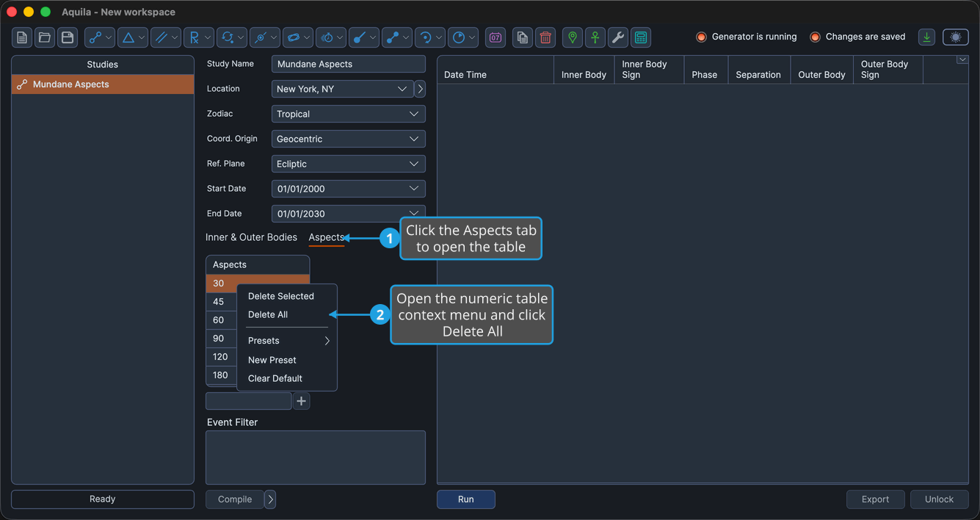
Task: Select the linked-nodes aspect study icon
Action: click(x=95, y=37)
